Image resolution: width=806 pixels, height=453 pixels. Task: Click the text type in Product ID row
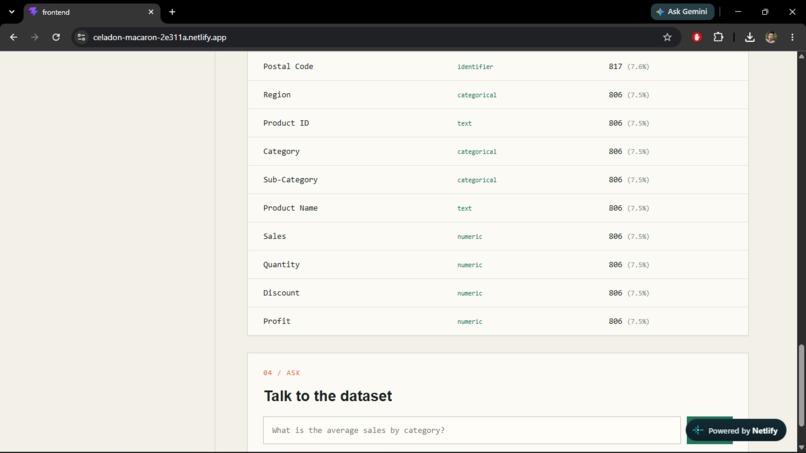click(464, 123)
